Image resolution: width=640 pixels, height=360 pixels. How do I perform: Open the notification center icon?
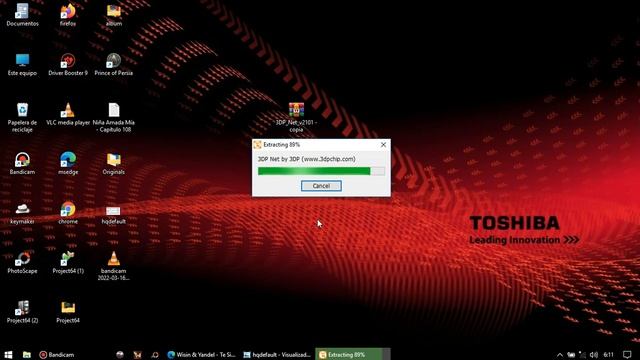click(627, 355)
